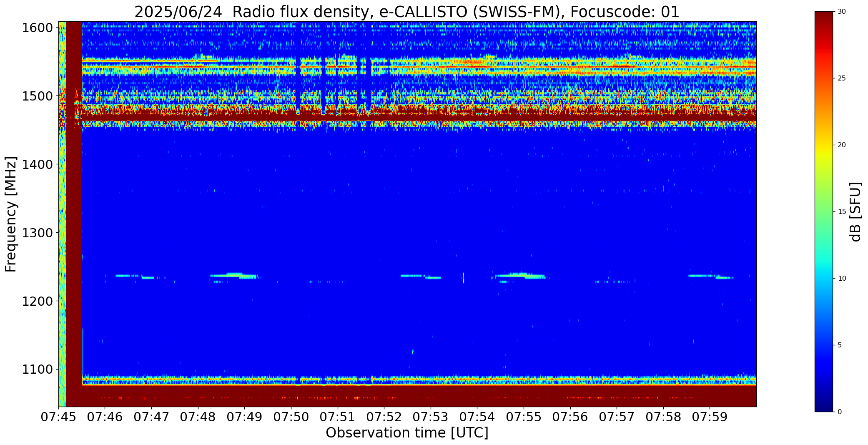868x445 pixels.
Task: Click the vertical burst at 07:53:40 near 1235 MHz
Action: point(463,278)
